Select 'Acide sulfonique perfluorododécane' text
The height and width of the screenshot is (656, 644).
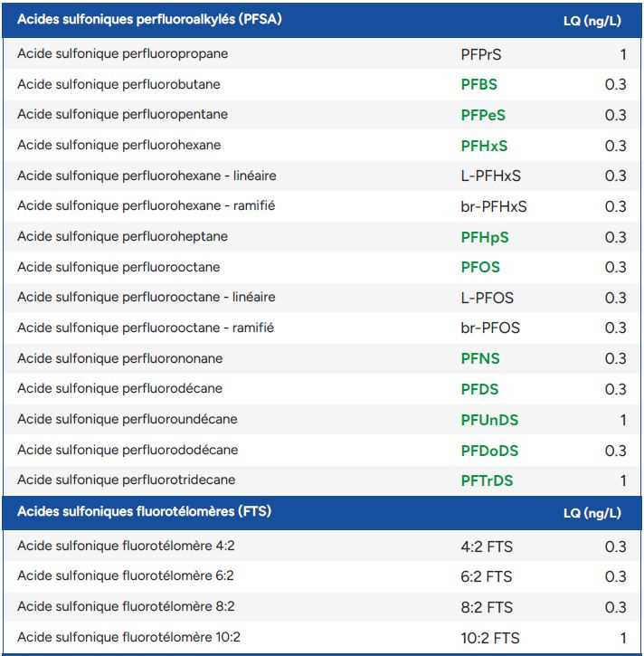click(128, 450)
